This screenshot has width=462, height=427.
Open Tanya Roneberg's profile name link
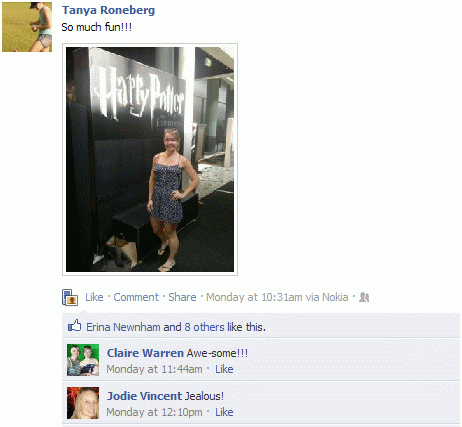(108, 10)
